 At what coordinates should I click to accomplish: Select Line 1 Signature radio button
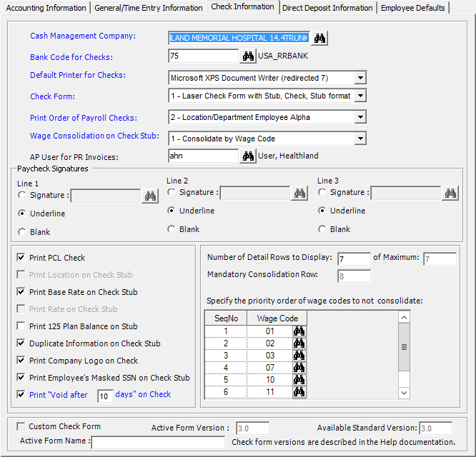pos(21,195)
